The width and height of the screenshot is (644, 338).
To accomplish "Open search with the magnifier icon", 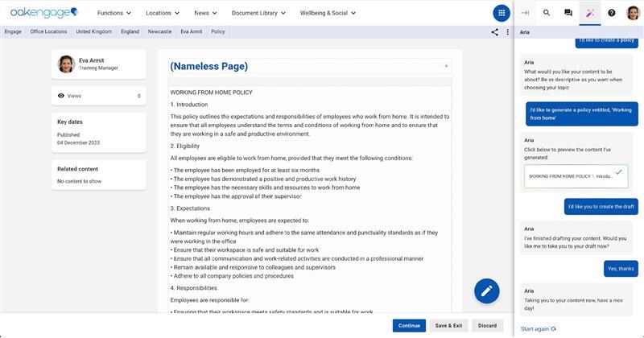I will pyautogui.click(x=547, y=13).
